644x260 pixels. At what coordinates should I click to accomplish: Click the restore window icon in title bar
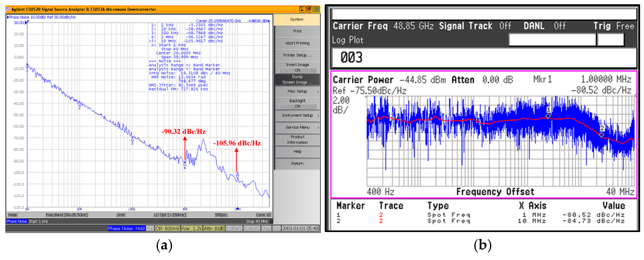pos(310,9)
